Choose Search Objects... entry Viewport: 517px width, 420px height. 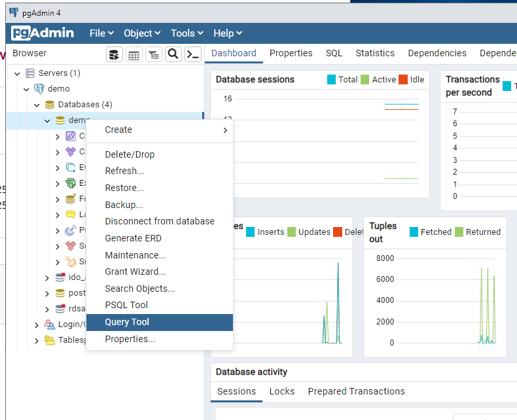tap(160, 289)
